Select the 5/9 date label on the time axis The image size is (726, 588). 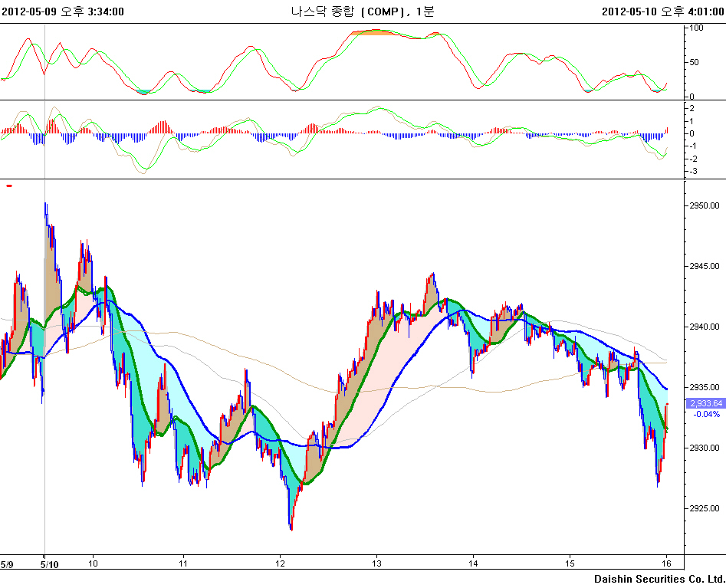[x=7, y=564]
